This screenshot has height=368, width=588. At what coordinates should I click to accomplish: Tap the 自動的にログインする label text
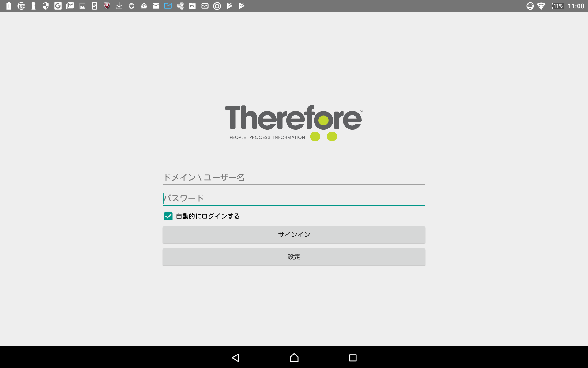208,216
